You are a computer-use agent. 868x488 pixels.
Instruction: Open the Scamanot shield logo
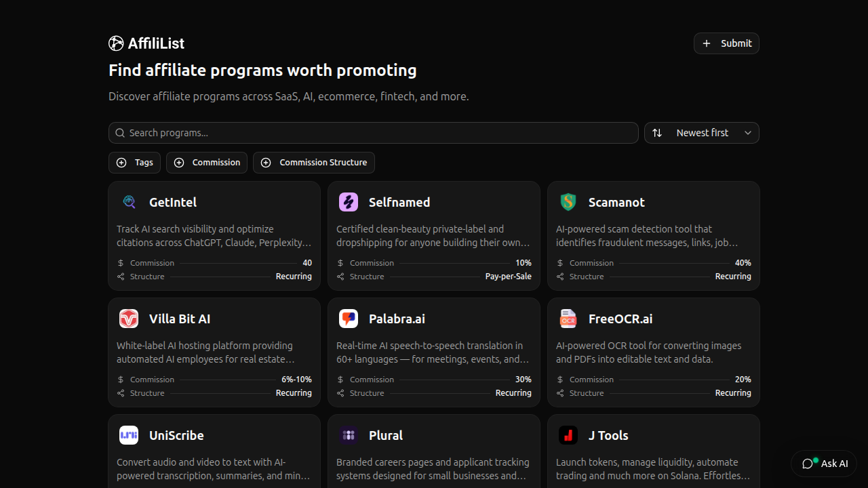pos(568,202)
